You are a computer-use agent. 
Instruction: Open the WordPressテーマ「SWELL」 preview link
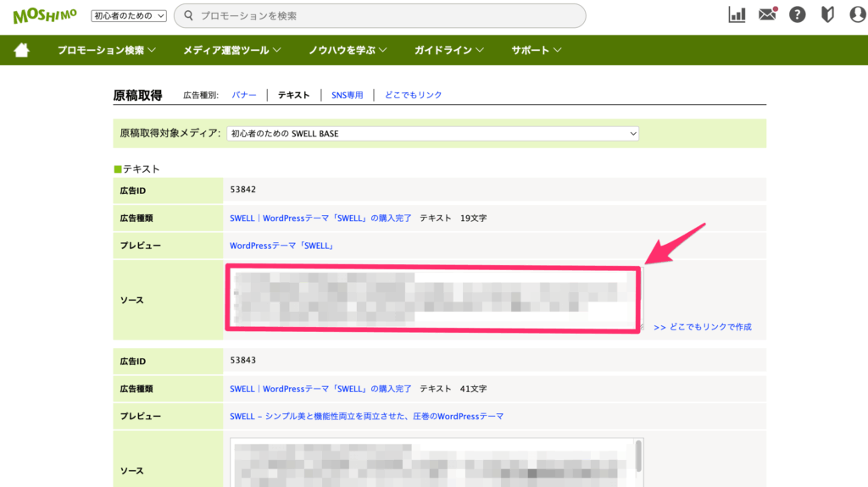coord(282,246)
